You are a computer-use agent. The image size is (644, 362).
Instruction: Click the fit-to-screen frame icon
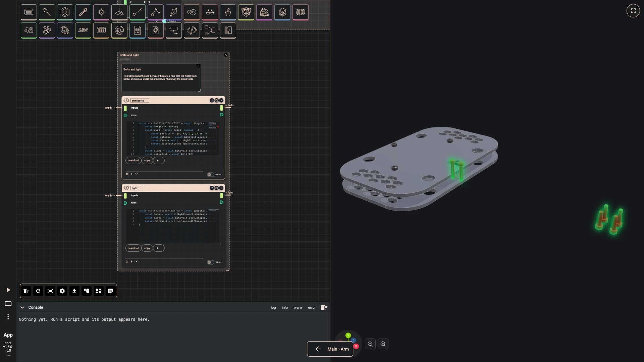click(x=50, y=291)
